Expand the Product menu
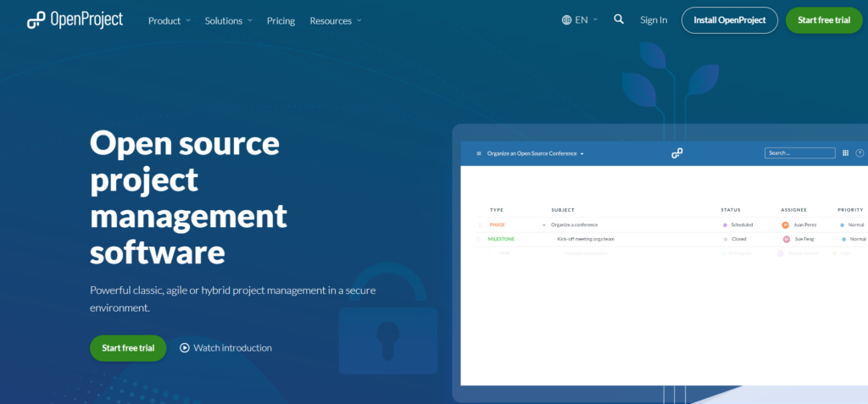 (x=170, y=21)
